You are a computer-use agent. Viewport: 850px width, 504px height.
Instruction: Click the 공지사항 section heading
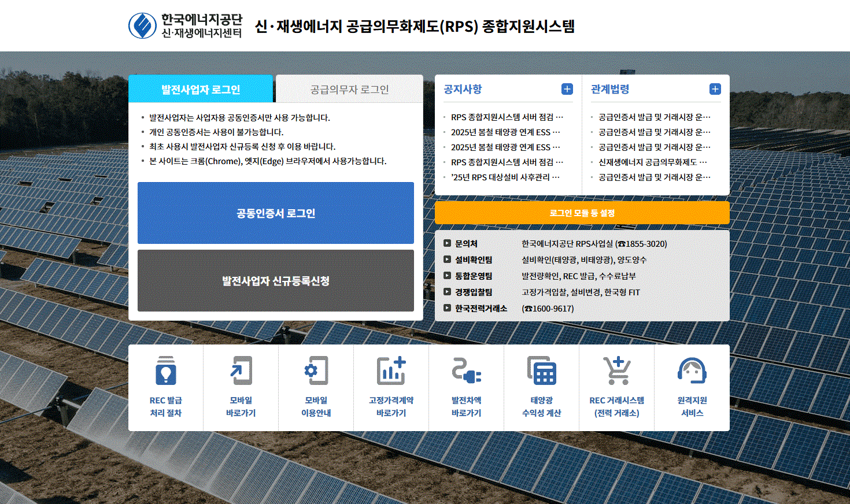pos(463,89)
